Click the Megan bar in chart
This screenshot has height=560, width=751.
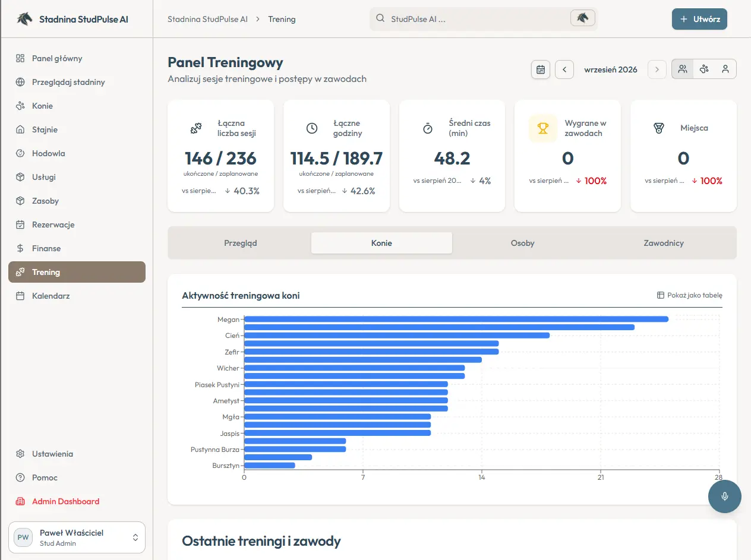pos(456,319)
